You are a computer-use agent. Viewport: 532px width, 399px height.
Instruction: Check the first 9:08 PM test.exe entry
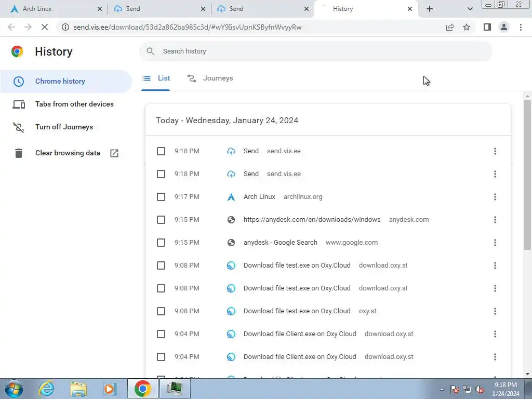(x=161, y=265)
